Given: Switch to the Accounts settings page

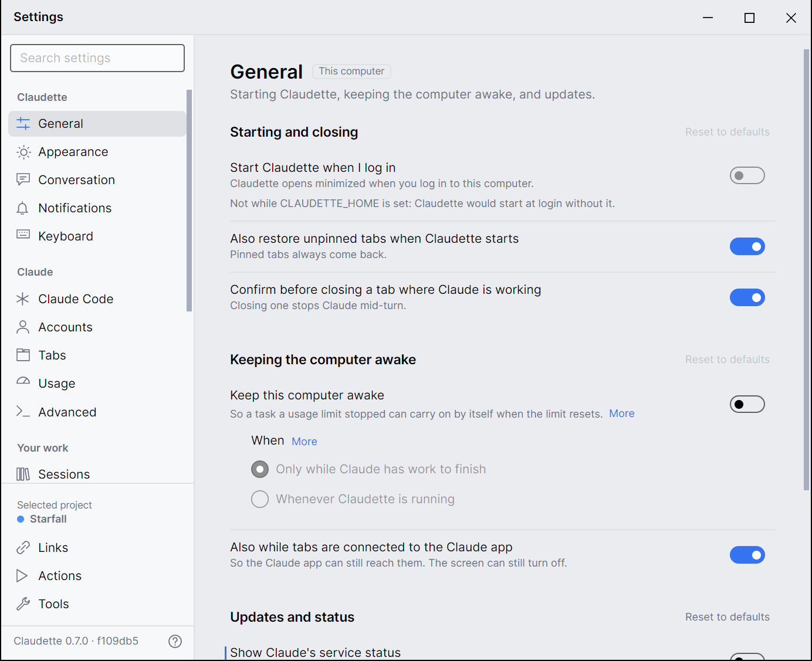Looking at the screenshot, I should (97, 327).
